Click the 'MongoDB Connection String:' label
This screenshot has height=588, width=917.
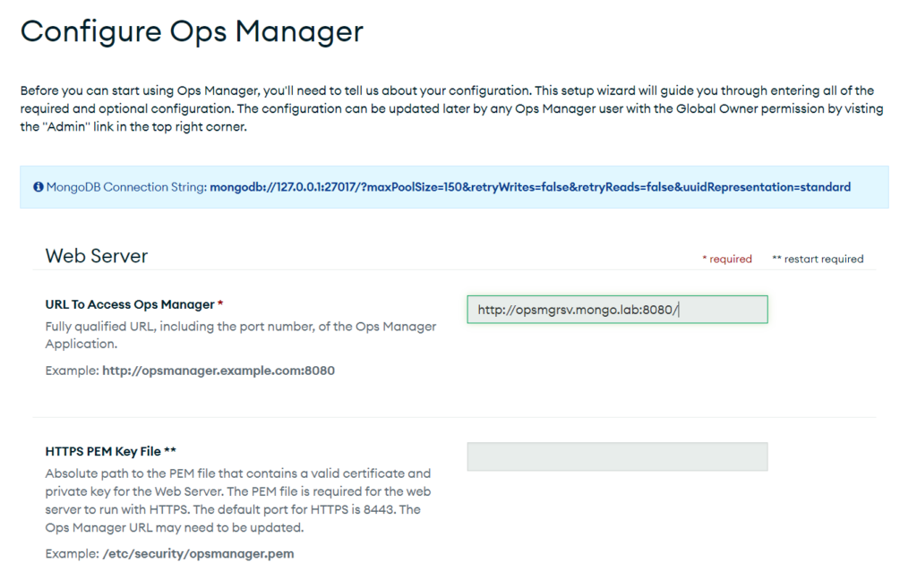pos(126,187)
